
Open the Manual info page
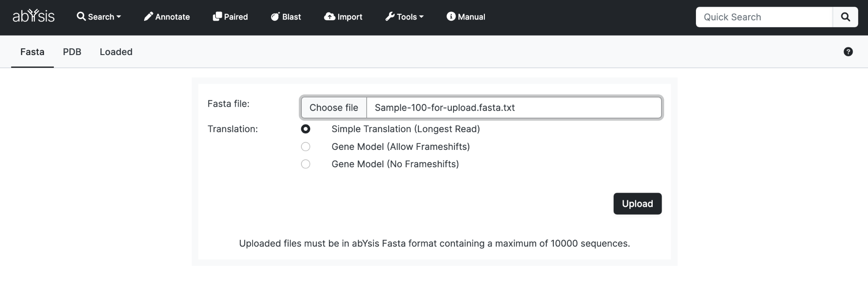[466, 17]
